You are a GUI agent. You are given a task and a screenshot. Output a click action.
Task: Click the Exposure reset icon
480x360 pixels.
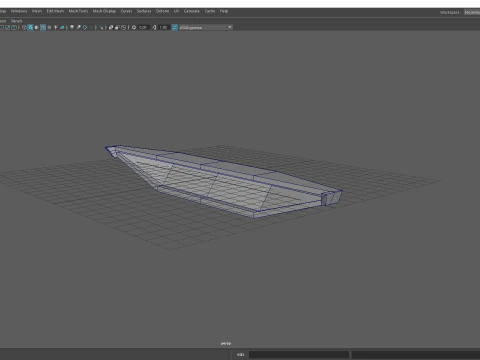click(x=134, y=27)
